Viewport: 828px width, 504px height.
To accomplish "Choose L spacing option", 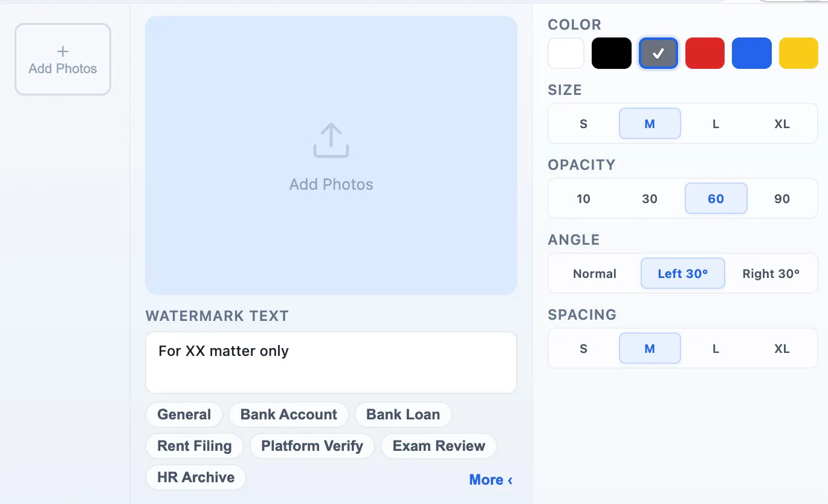I will [716, 349].
